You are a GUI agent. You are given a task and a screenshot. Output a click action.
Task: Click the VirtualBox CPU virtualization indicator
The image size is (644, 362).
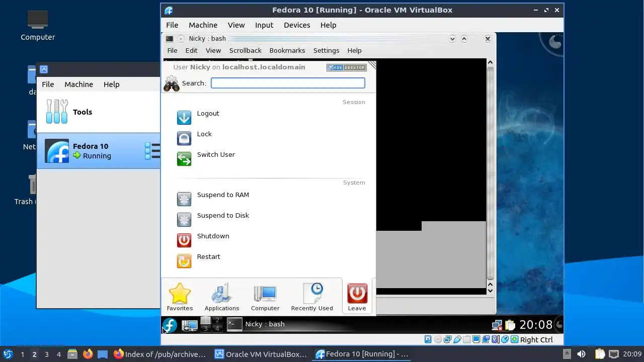[x=495, y=339]
